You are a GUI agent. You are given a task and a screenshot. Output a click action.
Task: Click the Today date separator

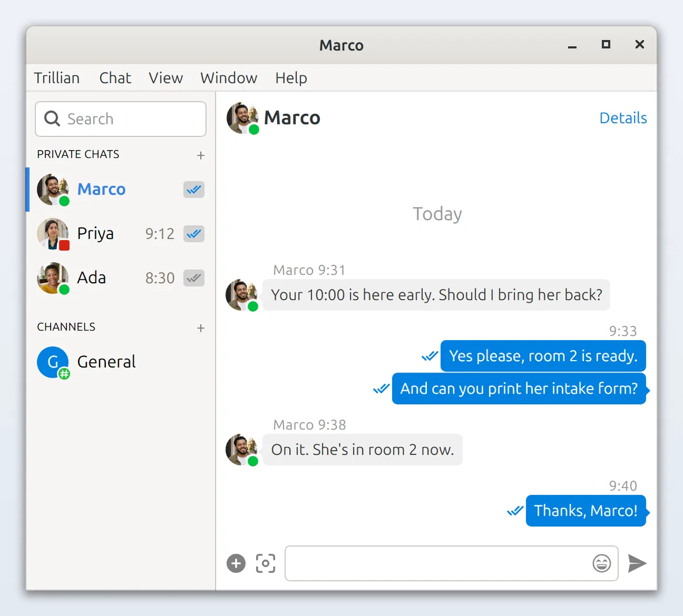(x=437, y=214)
